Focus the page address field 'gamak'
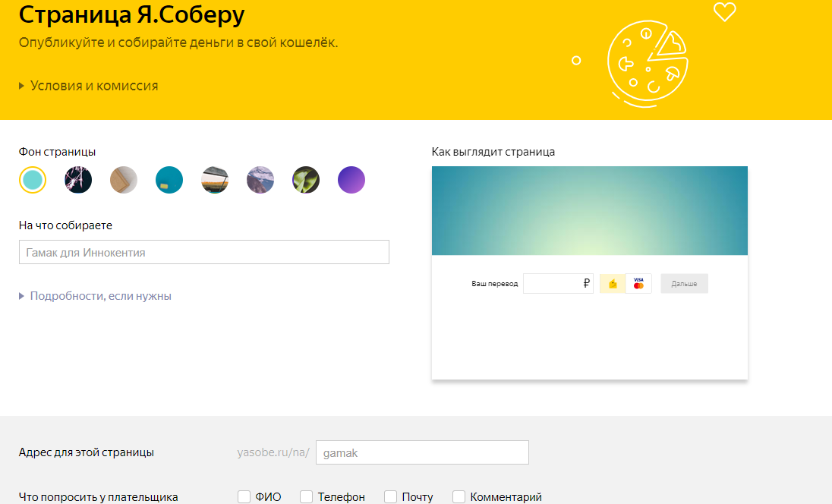Screen dimensions: 832x504 (x=422, y=452)
